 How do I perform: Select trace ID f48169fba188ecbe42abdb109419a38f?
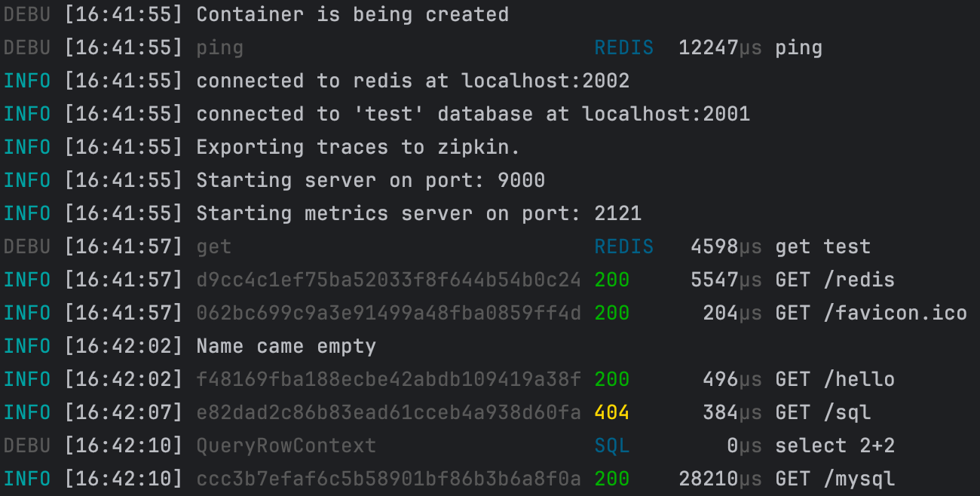tap(389, 379)
